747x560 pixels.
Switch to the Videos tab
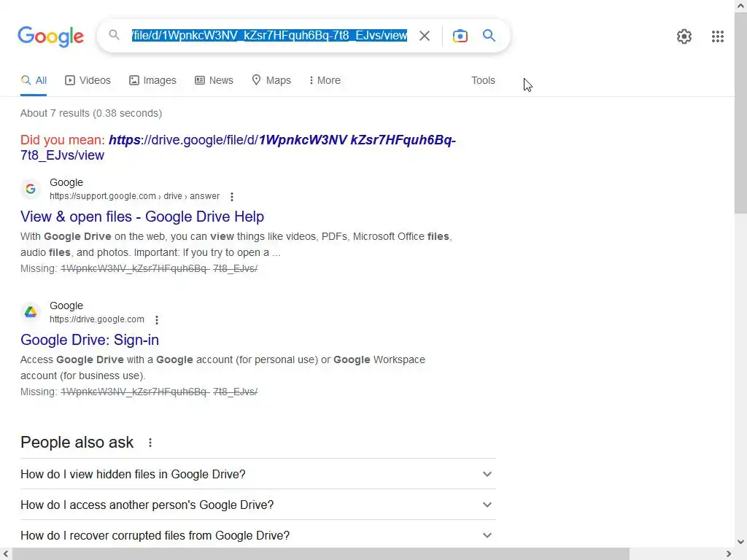(88, 80)
